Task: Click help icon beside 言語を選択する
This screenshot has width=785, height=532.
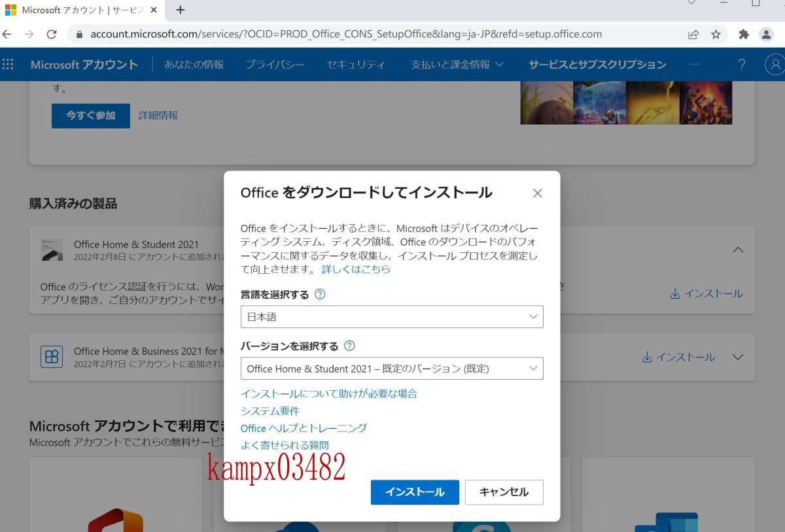Action: tap(320, 294)
